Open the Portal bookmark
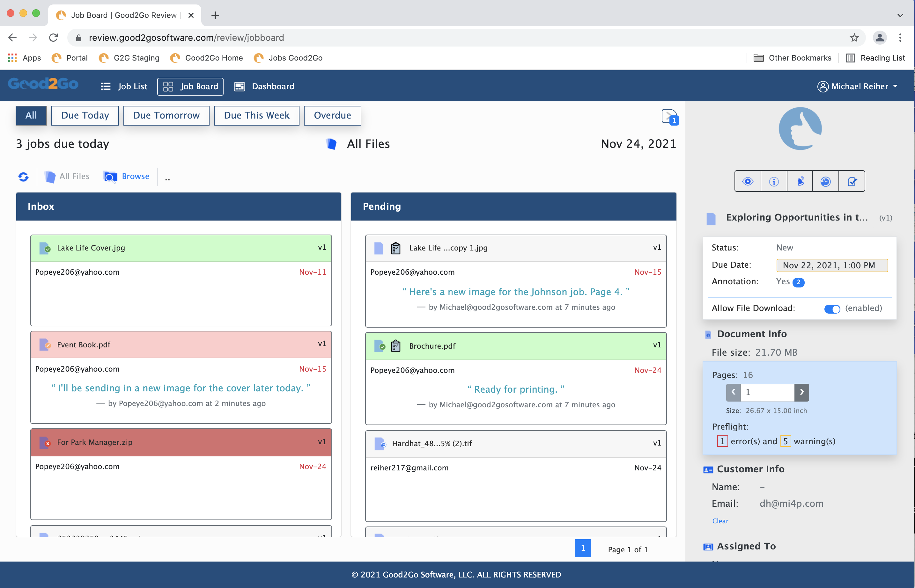The width and height of the screenshot is (915, 588). click(70, 58)
